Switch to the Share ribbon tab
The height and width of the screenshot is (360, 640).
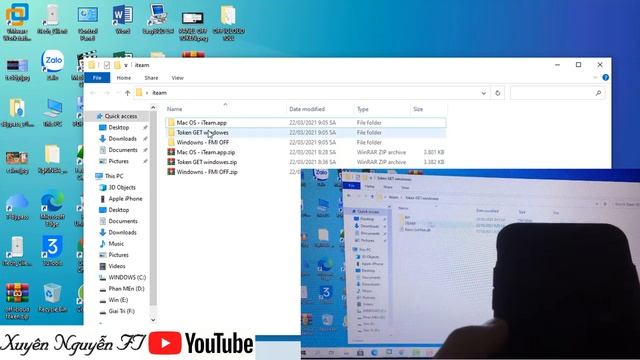151,78
